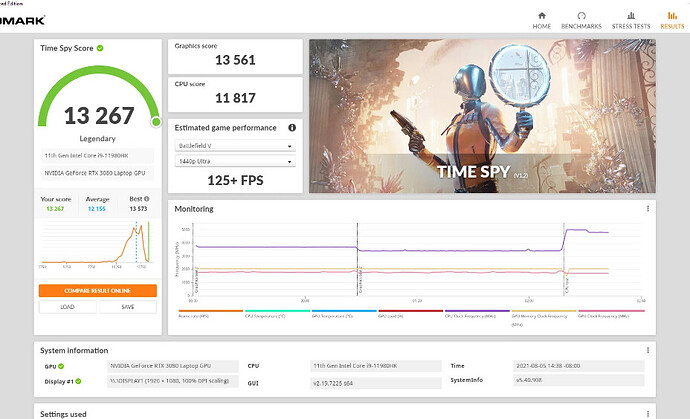This screenshot has height=419, width=690.
Task: Click the Time field showing 2021-08-05
Action: (x=579, y=366)
